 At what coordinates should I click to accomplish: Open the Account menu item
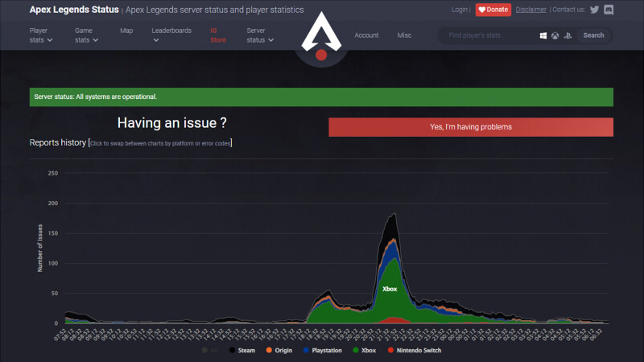(366, 35)
